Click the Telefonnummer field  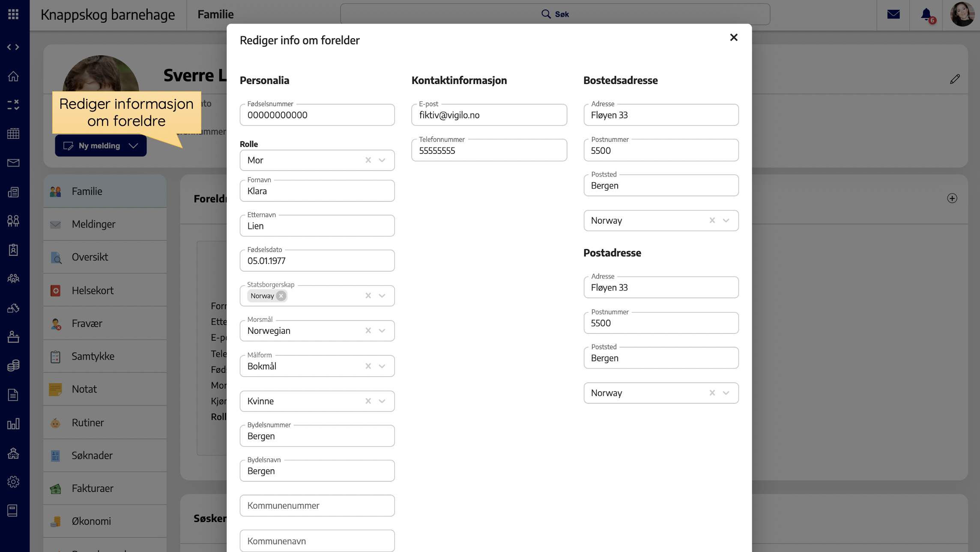click(x=489, y=150)
